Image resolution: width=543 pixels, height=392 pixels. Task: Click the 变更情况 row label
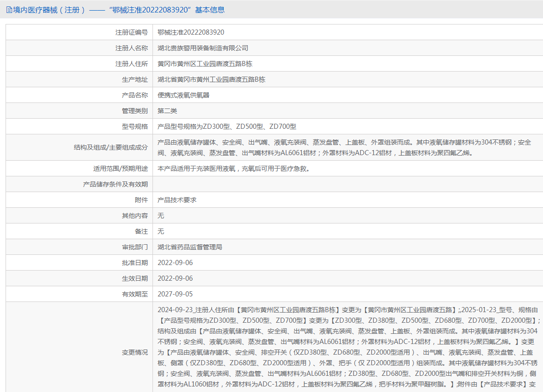tap(135, 352)
